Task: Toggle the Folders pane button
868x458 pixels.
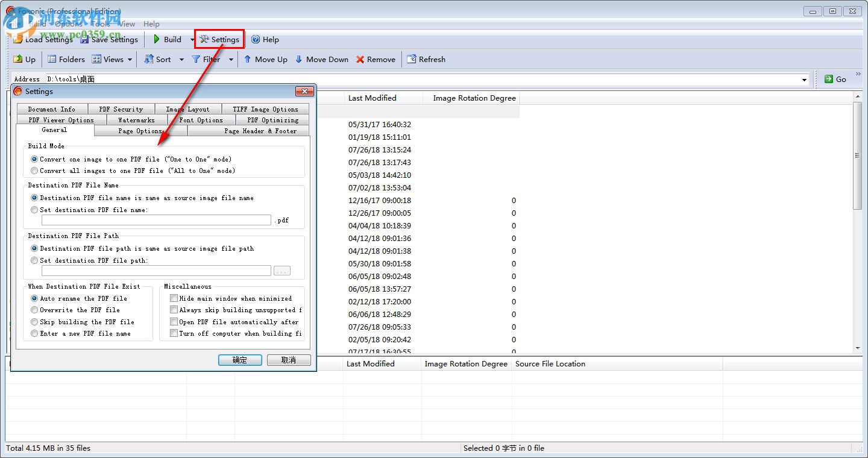Action: point(66,59)
